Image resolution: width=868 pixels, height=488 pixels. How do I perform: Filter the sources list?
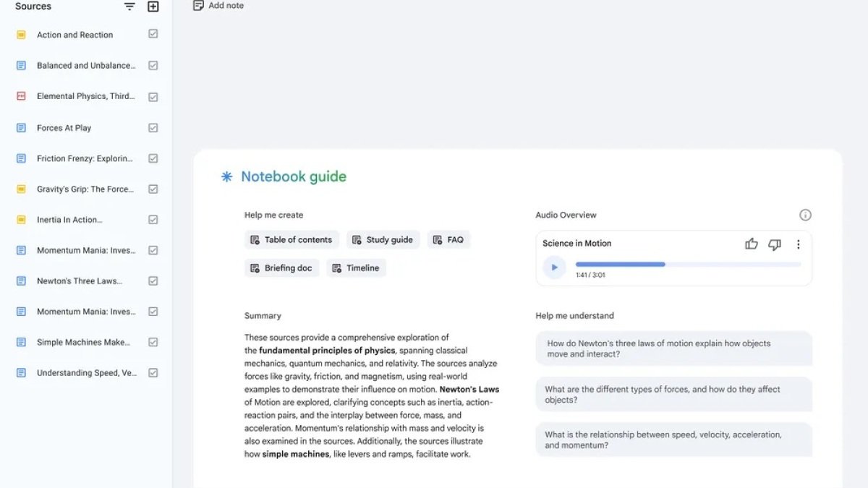click(129, 6)
